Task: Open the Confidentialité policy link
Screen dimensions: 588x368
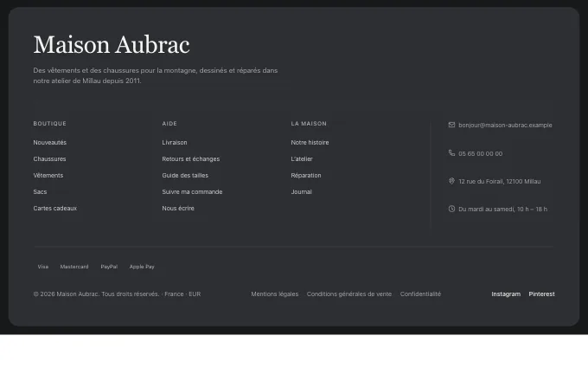Action: [x=420, y=294]
